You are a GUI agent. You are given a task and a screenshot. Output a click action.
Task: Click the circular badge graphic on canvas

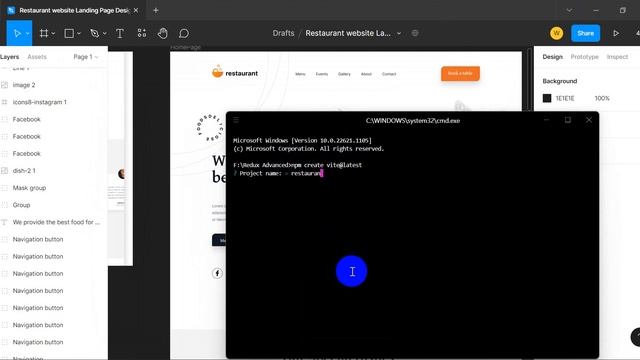(x=210, y=128)
